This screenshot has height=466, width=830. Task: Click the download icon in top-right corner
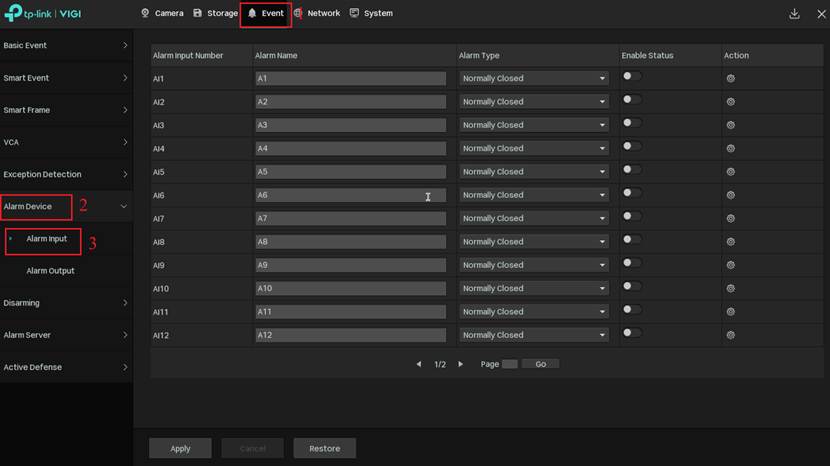794,14
